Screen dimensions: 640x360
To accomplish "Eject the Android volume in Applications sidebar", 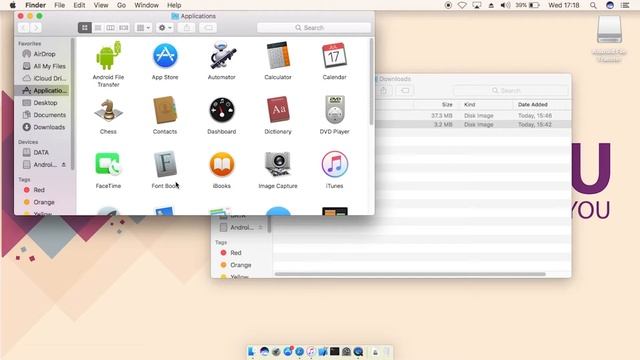I will 64,164.
